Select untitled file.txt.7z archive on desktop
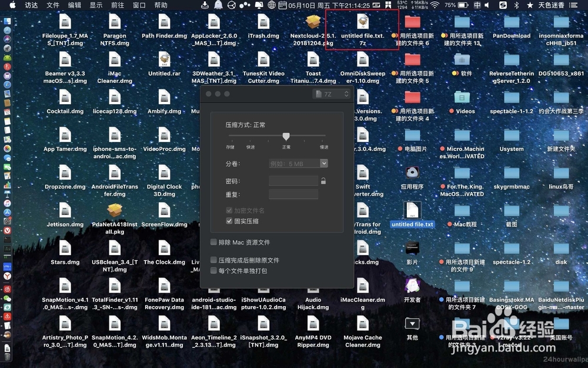 [363, 29]
